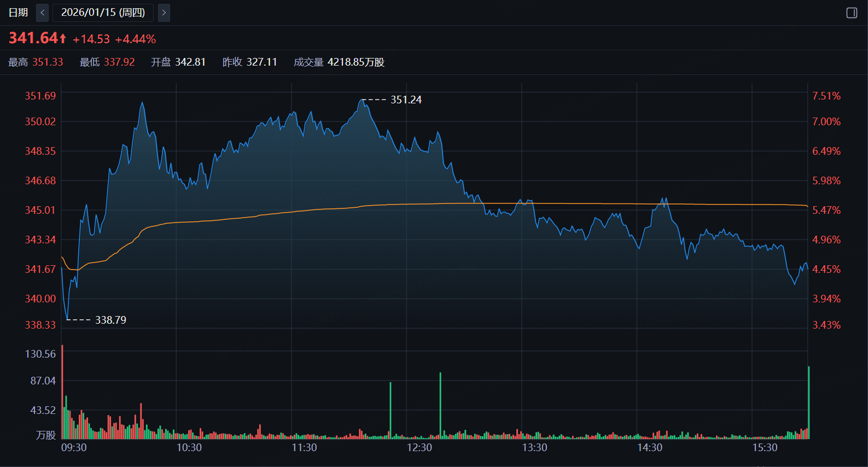Click the 338.33 price axis label
Viewport: 868px width, 467px height.
pos(40,325)
